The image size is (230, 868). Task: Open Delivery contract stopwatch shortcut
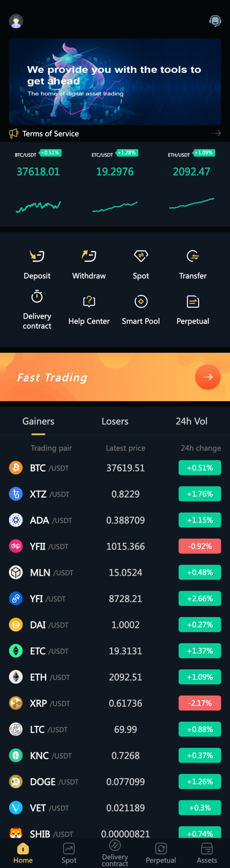tap(37, 297)
